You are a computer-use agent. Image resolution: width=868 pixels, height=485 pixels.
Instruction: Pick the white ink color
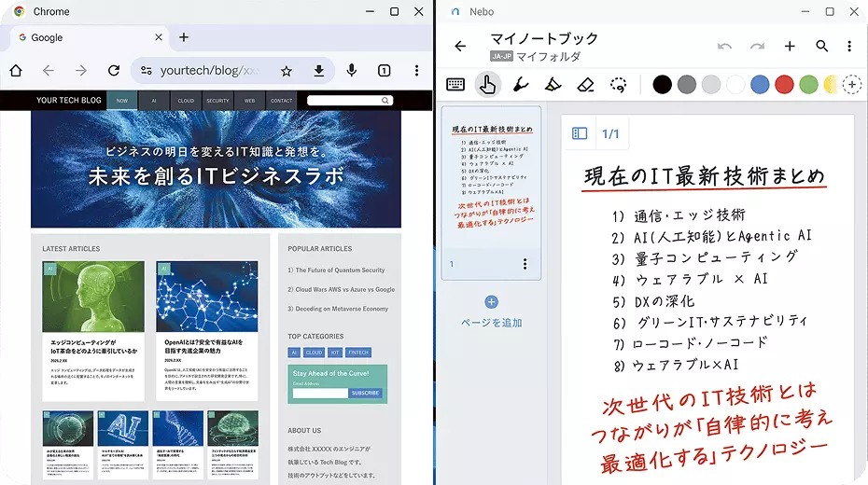[735, 85]
